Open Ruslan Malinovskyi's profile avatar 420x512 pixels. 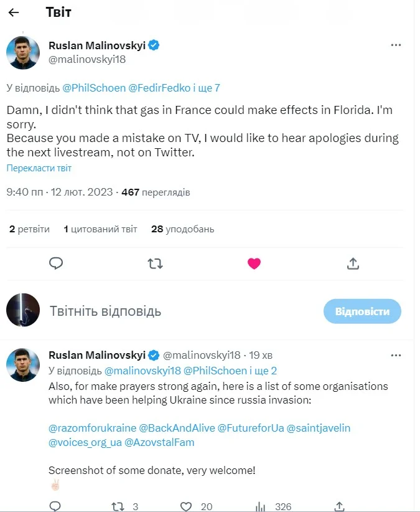tap(23, 52)
